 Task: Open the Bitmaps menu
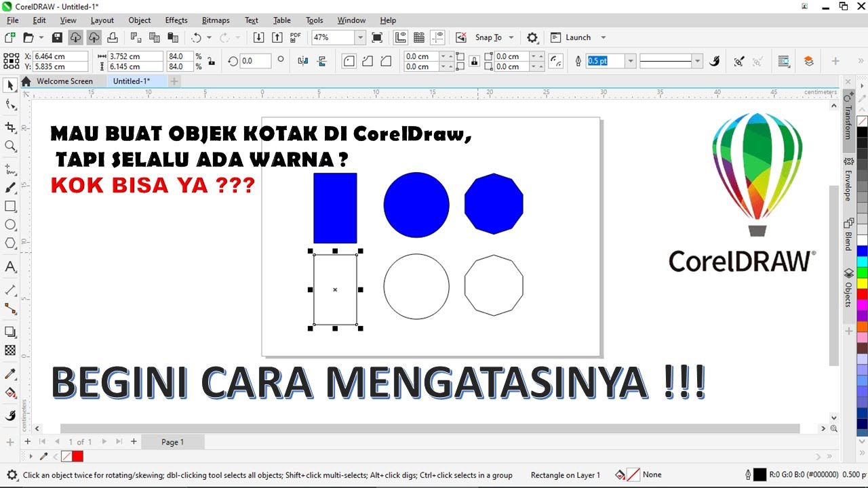[x=216, y=20]
